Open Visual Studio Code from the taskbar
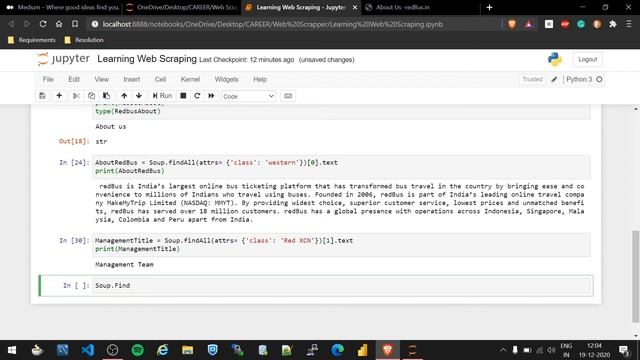The image size is (640, 360). pyautogui.click(x=87, y=350)
